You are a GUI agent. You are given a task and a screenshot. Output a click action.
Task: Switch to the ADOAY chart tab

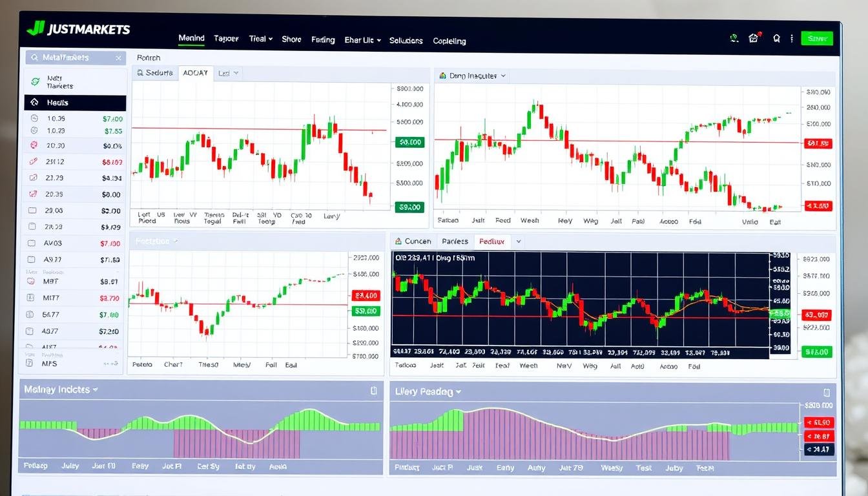196,72
